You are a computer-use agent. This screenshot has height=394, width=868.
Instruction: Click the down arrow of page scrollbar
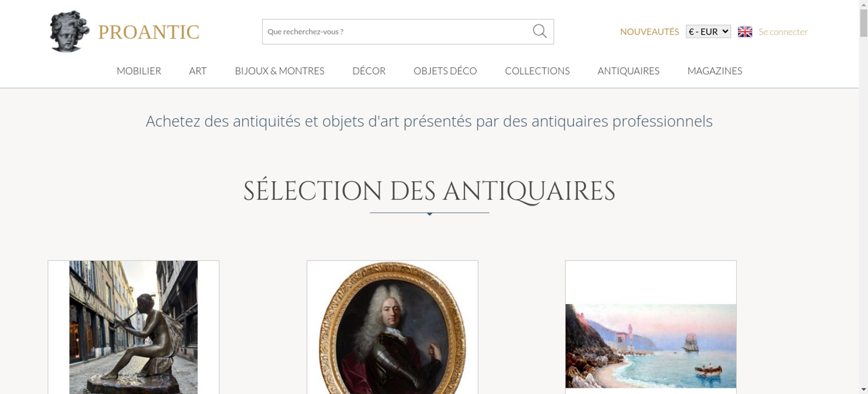[863, 390]
